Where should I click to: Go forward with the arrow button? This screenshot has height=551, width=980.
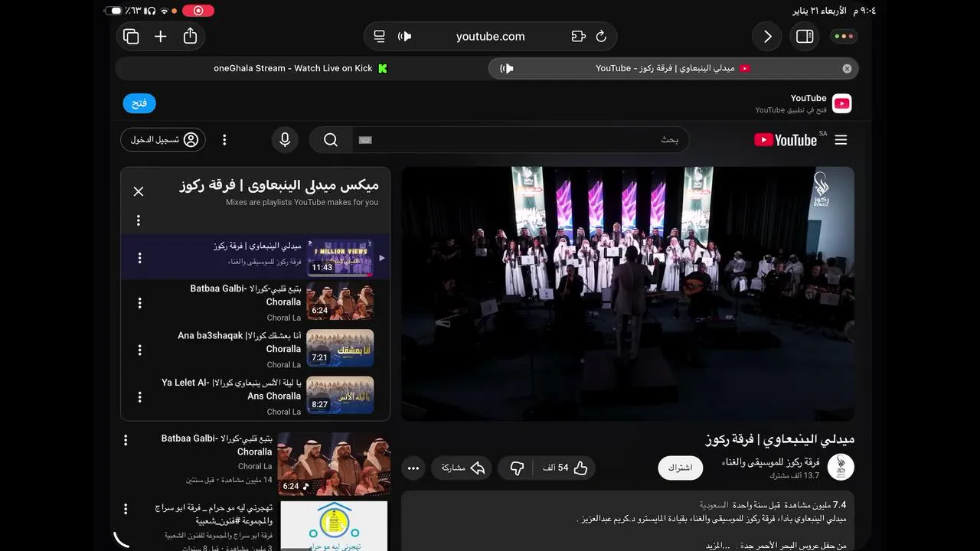767,37
